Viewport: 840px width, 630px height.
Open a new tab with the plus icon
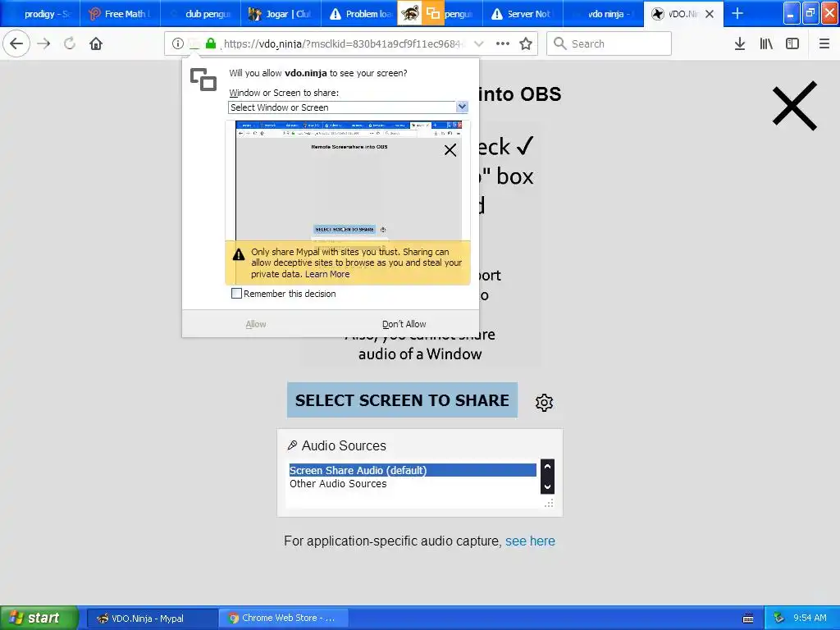(737, 13)
